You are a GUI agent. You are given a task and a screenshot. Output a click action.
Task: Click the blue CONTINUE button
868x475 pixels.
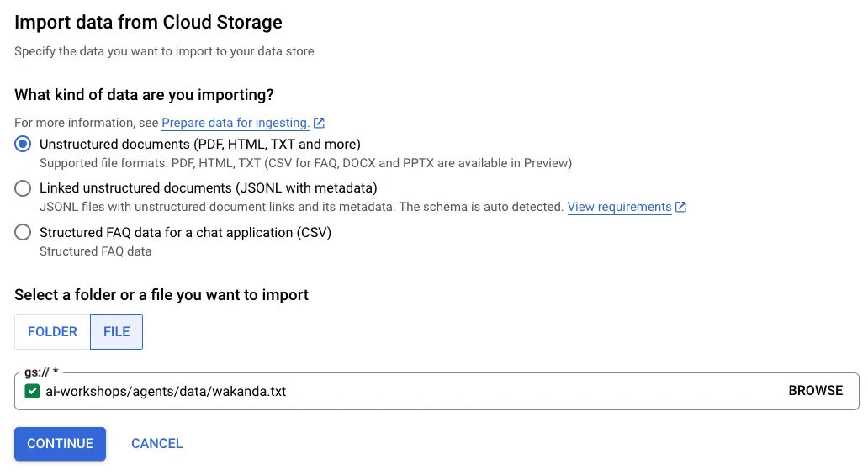pyautogui.click(x=60, y=444)
